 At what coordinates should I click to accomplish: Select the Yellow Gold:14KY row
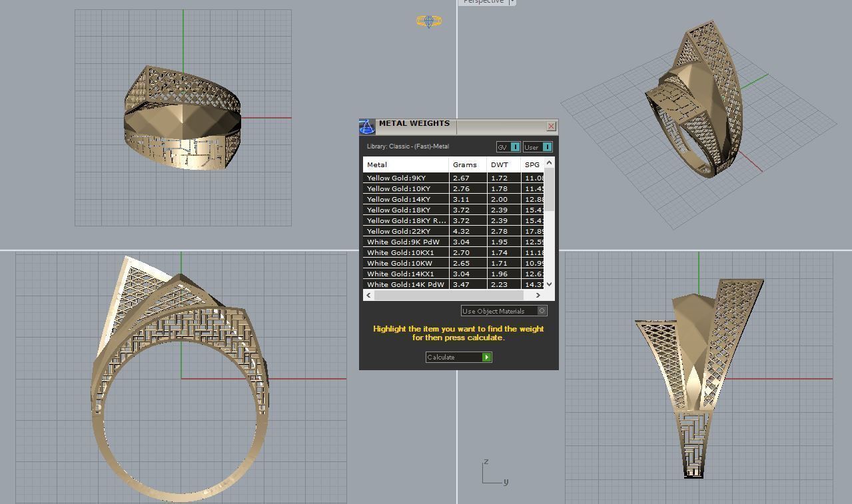click(454, 199)
